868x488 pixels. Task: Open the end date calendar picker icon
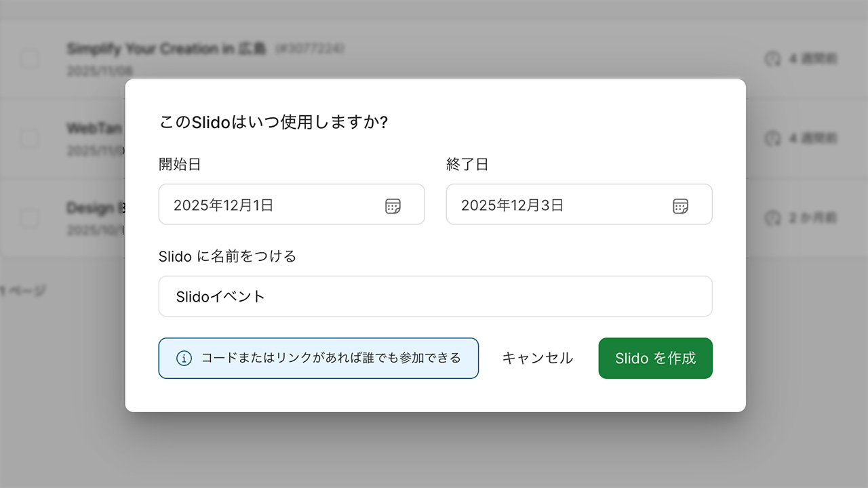point(680,206)
